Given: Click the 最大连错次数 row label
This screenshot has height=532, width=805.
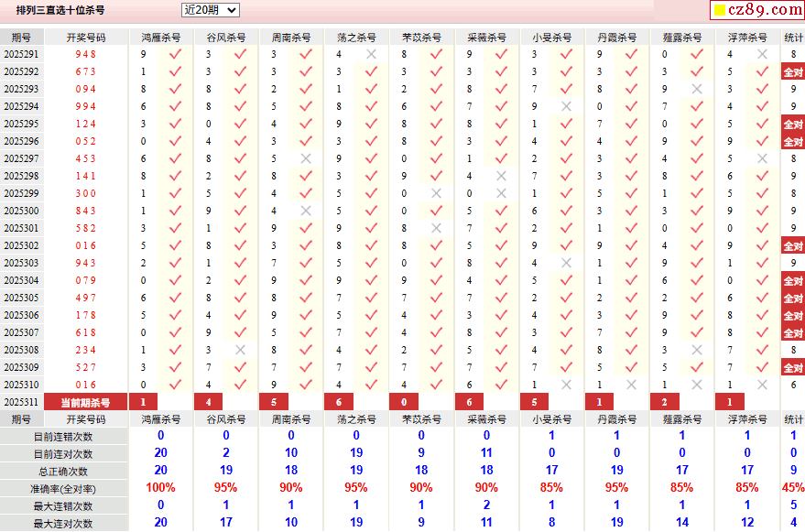Looking at the screenshot, I should click(63, 506).
